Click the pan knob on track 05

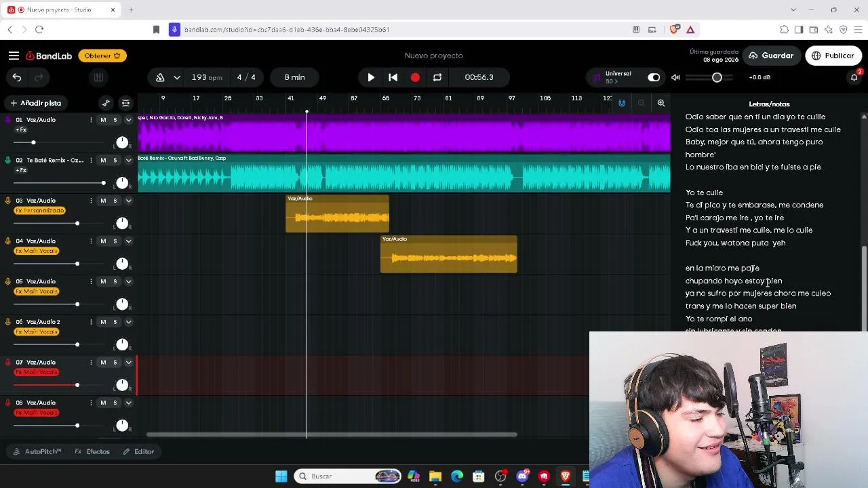coord(122,304)
